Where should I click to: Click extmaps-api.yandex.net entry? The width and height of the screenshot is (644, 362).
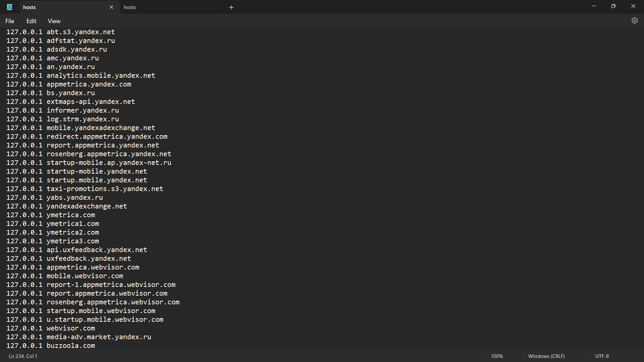(71, 102)
